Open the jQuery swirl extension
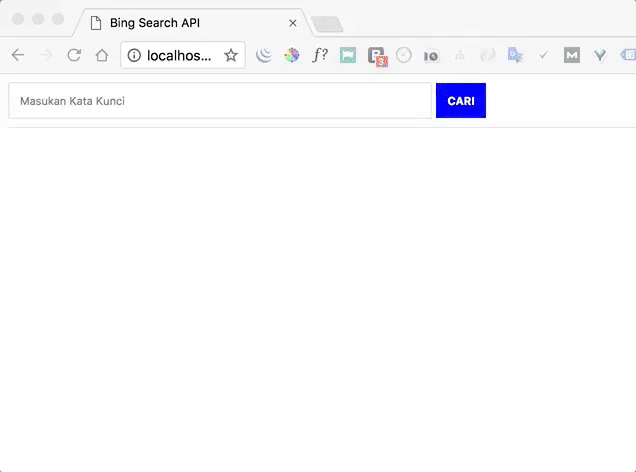This screenshot has width=636, height=472. tap(264, 55)
